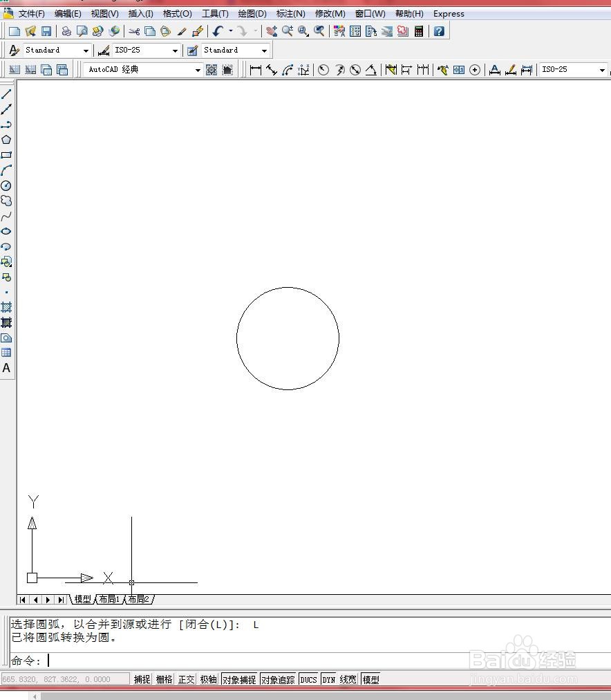Viewport: 611px width, 700px height.
Task: Select the Gradient fill tool
Action: (x=6, y=322)
